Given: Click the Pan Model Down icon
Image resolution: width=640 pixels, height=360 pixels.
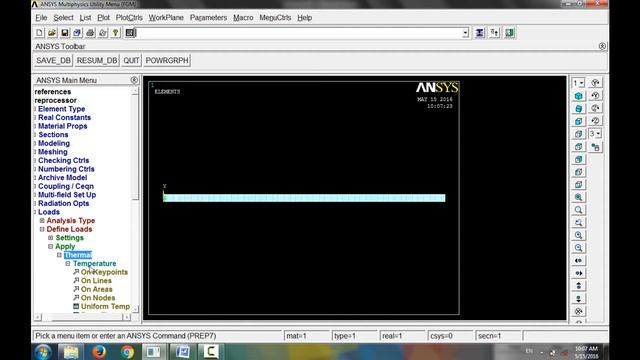Looking at the screenshot, I should 578,298.
